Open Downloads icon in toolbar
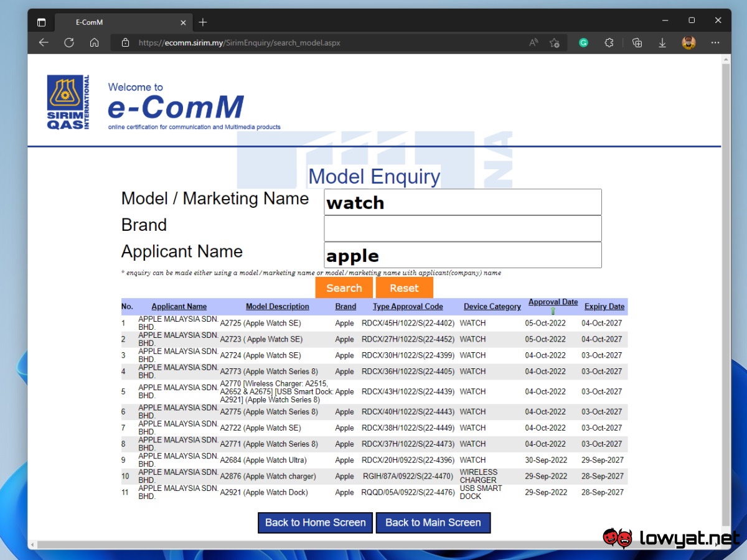 pyautogui.click(x=662, y=43)
